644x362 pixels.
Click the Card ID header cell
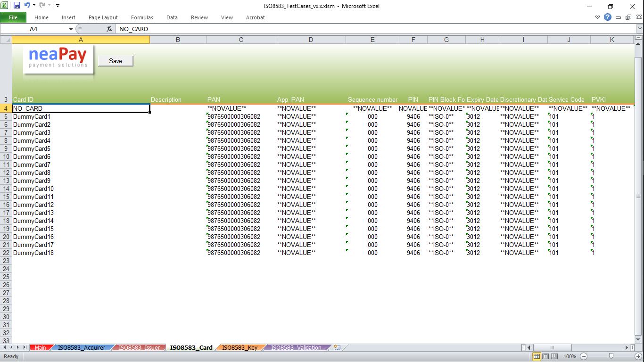[x=81, y=99]
